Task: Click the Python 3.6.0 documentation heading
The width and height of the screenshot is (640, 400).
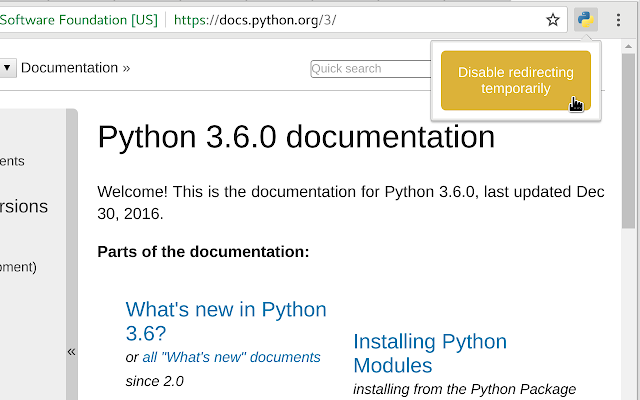Action: pos(296,137)
